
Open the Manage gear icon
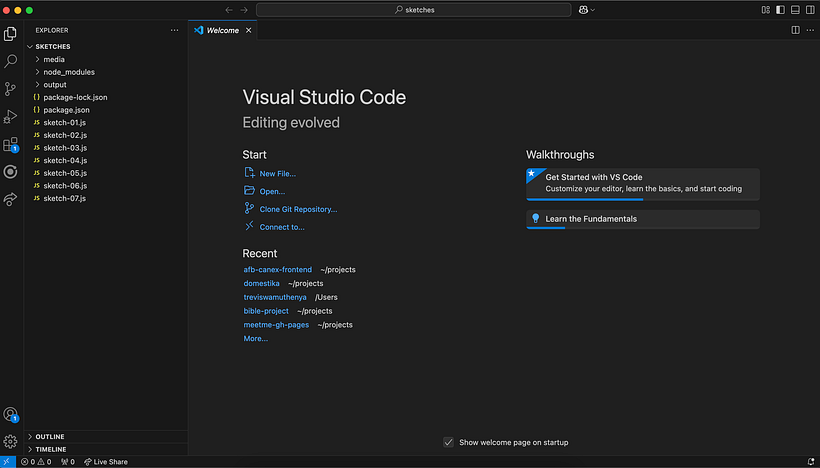(x=10, y=442)
